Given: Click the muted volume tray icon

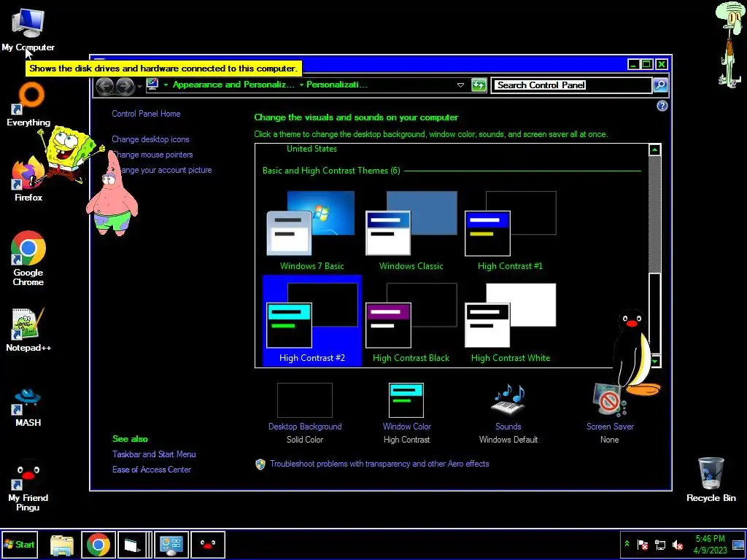Looking at the screenshot, I should pos(677,544).
